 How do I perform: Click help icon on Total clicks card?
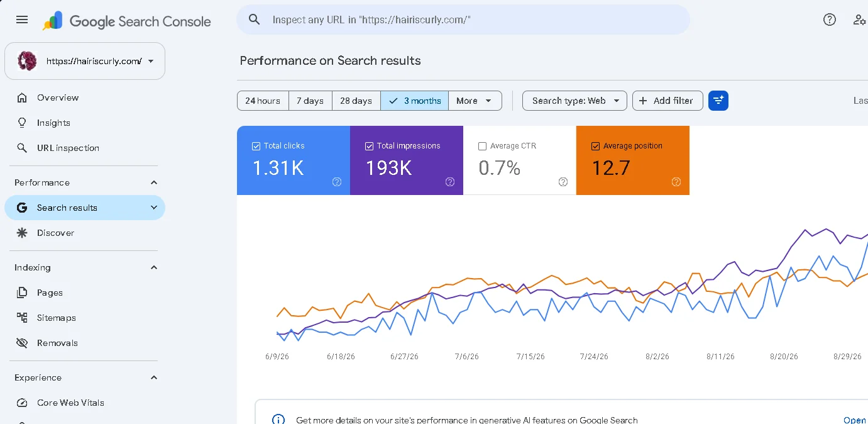point(337,182)
